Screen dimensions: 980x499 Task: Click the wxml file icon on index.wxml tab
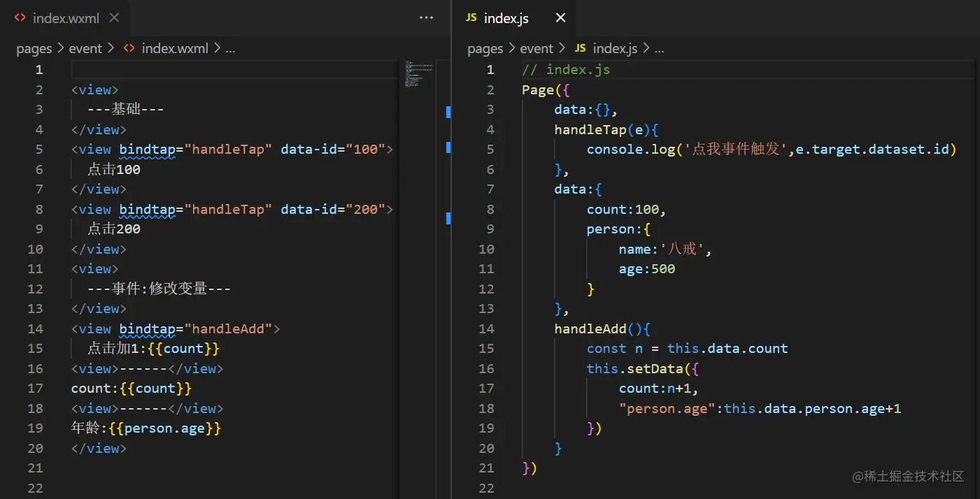point(20,18)
